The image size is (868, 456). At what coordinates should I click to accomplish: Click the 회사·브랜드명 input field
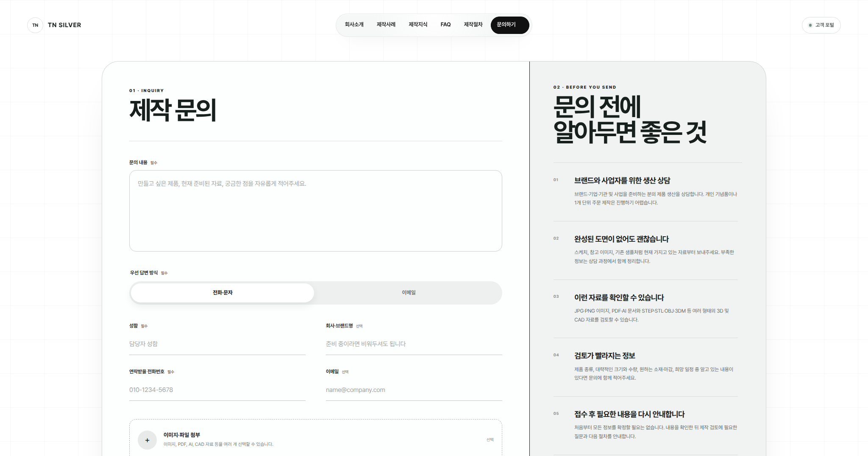414,344
